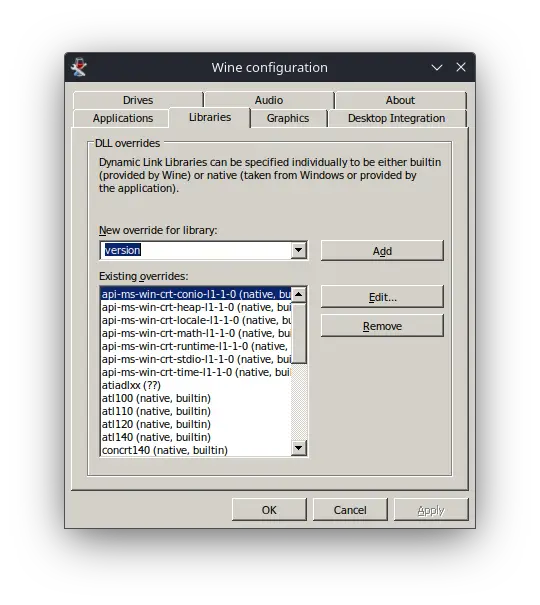Add the new library override
This screenshot has height=605, width=540.
(382, 251)
